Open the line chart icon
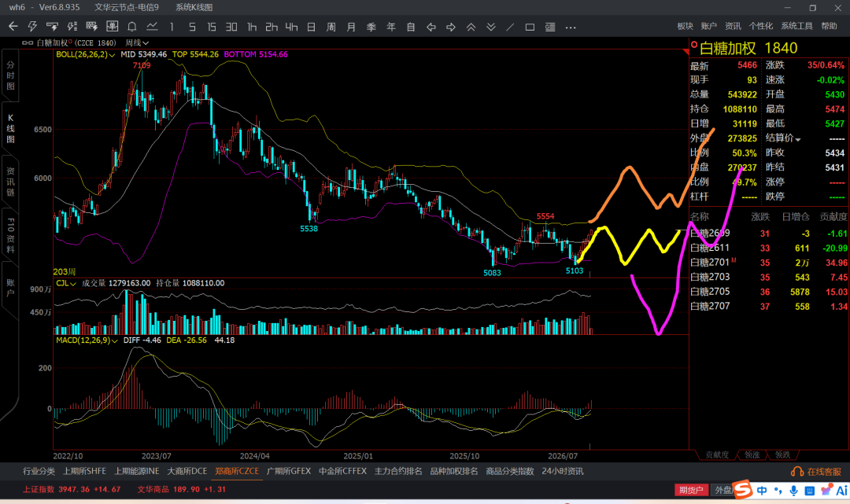 (x=152, y=27)
